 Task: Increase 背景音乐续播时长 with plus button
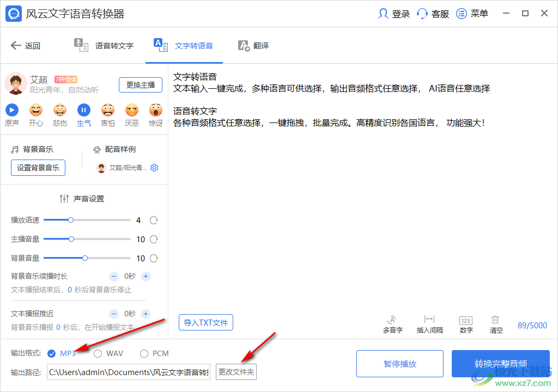pos(146,276)
